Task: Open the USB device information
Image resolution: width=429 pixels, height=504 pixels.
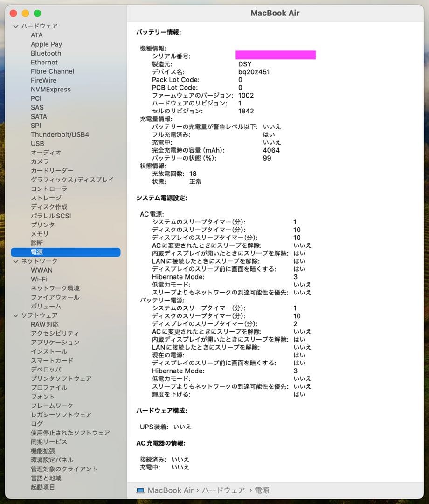Action: (37, 143)
